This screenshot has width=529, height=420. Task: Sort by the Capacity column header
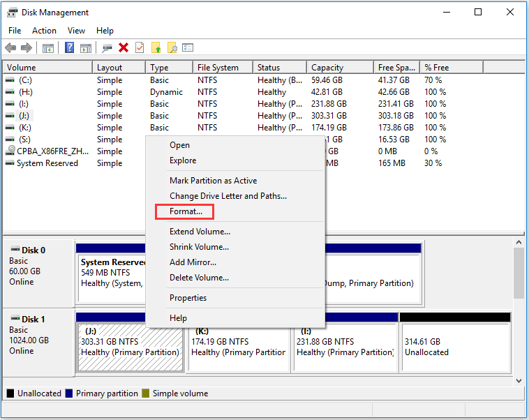point(341,68)
